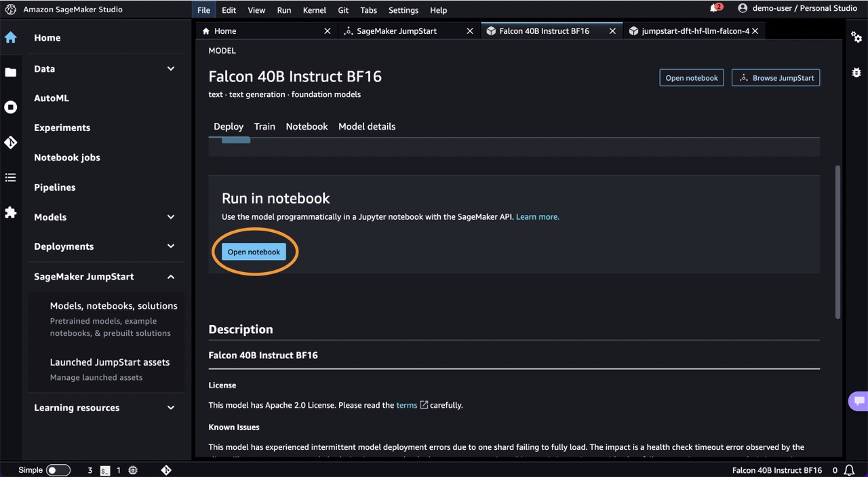The image size is (868, 477).
Task: Click the Git icon in status bar
Action: 166,470
